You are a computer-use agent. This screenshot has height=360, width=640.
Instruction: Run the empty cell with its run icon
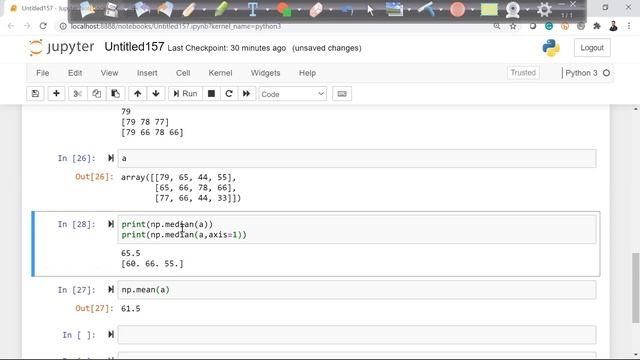[111, 334]
